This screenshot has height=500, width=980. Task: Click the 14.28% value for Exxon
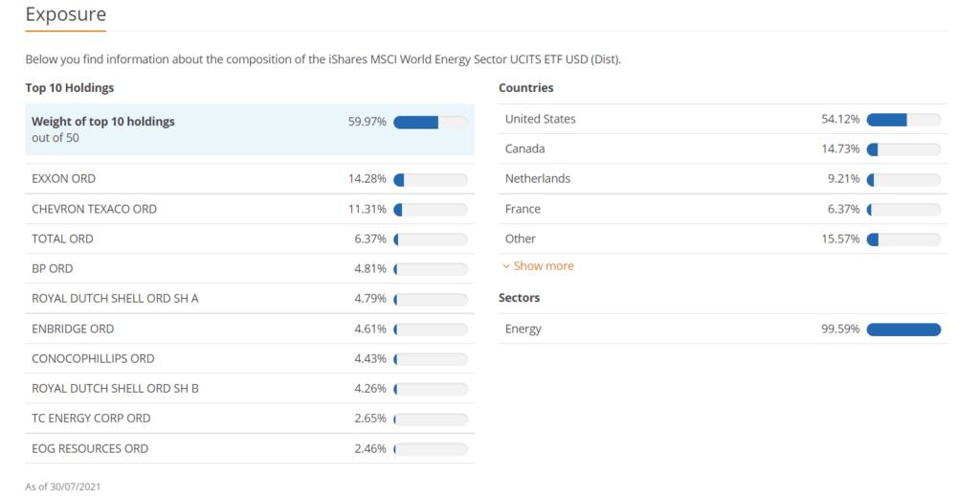[367, 179]
